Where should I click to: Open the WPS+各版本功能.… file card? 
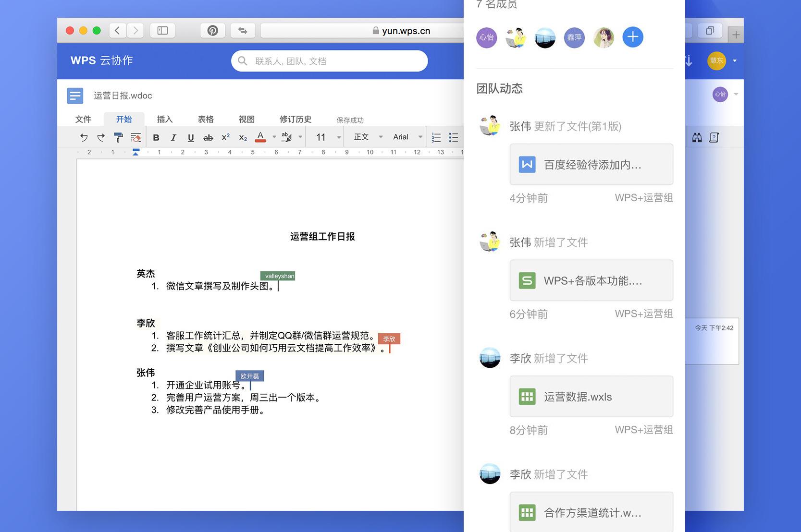(x=592, y=281)
